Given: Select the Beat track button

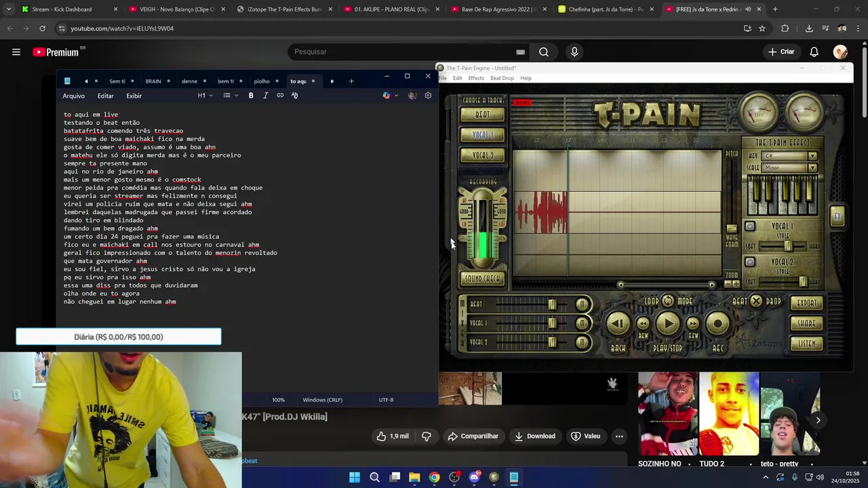Looking at the screenshot, I should click(483, 115).
